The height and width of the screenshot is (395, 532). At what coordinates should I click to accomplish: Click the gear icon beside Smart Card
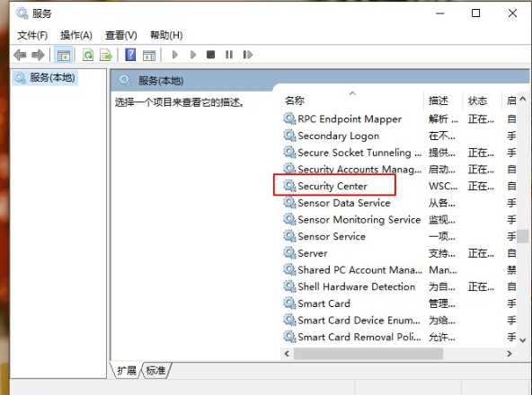pyautogui.click(x=289, y=303)
